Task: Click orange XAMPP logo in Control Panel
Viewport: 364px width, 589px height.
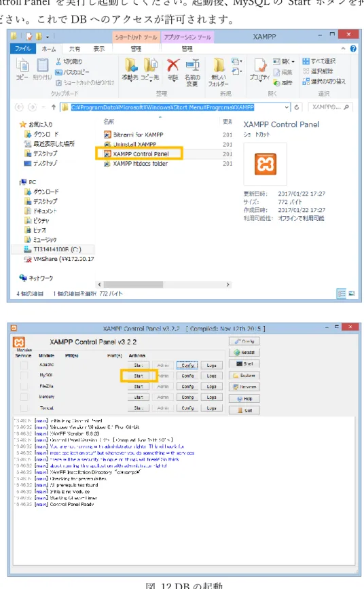Action: coord(19,342)
